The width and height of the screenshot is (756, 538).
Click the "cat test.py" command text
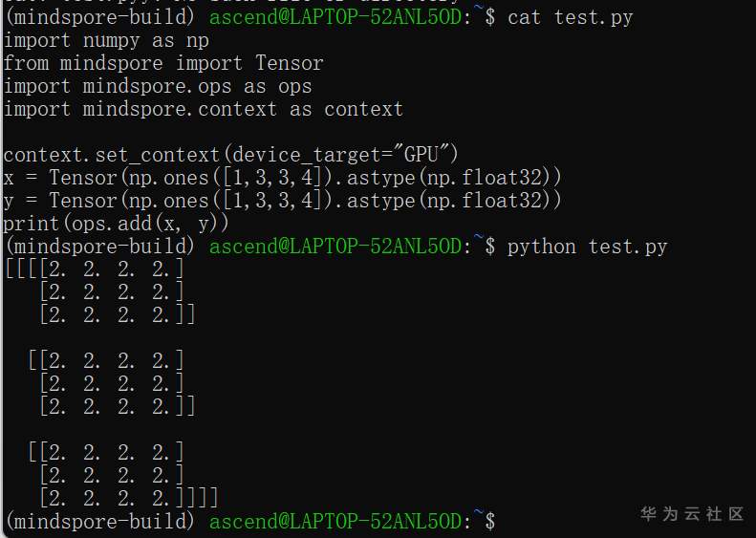point(570,17)
